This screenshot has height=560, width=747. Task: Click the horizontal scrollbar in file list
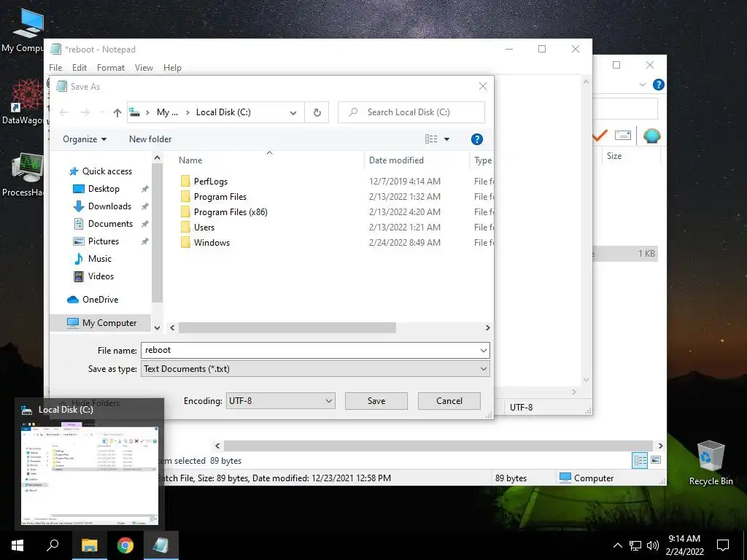[x=287, y=327]
